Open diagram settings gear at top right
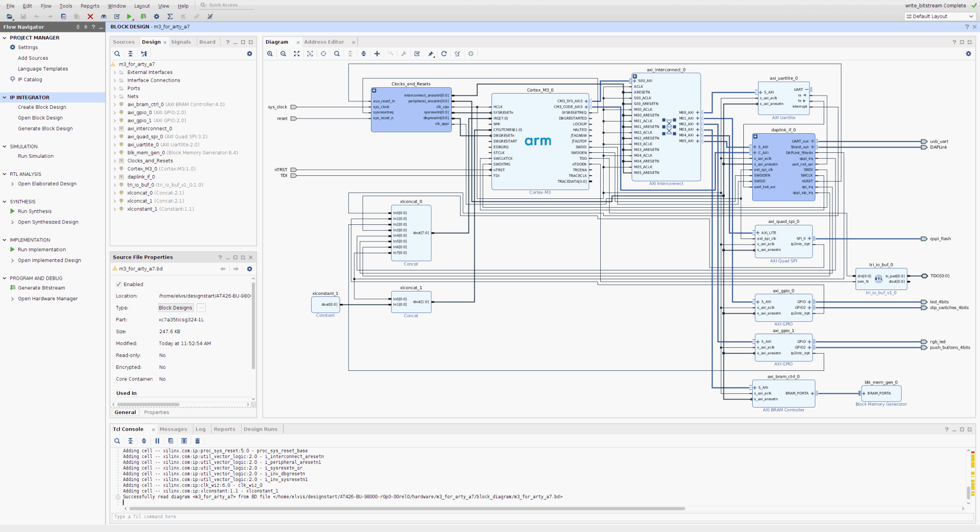 [x=968, y=54]
